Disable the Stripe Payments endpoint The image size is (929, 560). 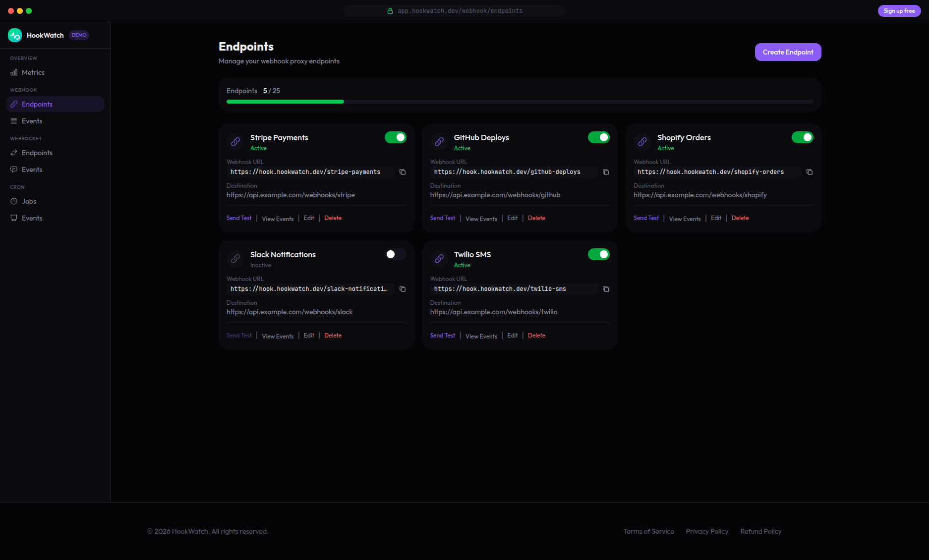point(395,137)
